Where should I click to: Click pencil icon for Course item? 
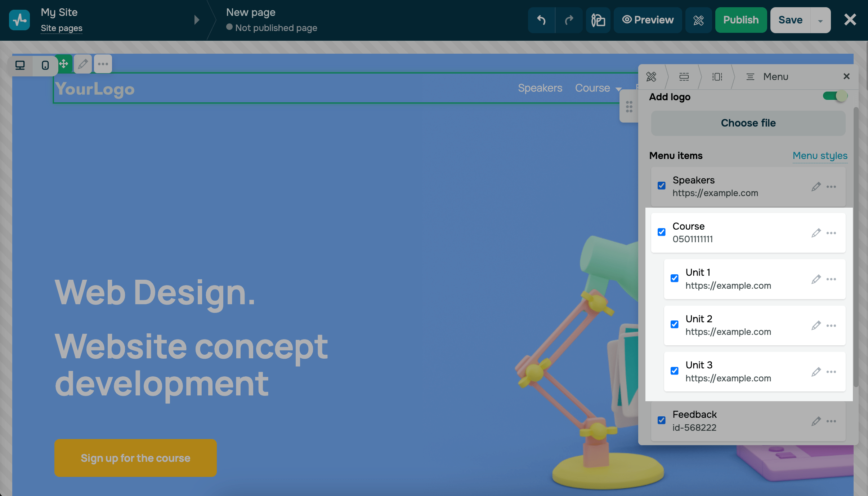[x=816, y=233]
